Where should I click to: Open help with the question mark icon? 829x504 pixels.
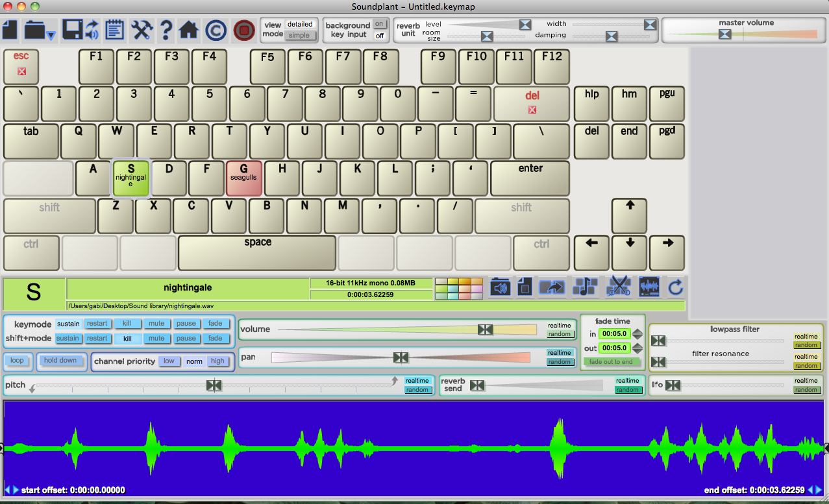point(166,30)
